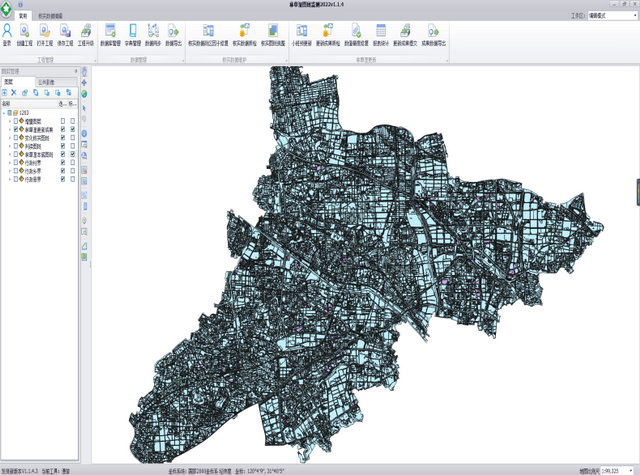
Task: Click the 名称 column header
Action: coord(29,104)
